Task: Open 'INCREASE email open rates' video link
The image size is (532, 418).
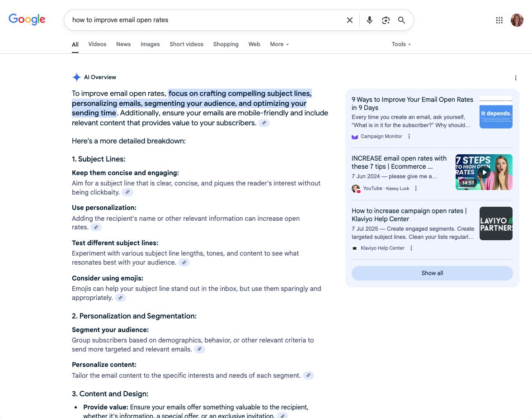Action: pos(399,162)
